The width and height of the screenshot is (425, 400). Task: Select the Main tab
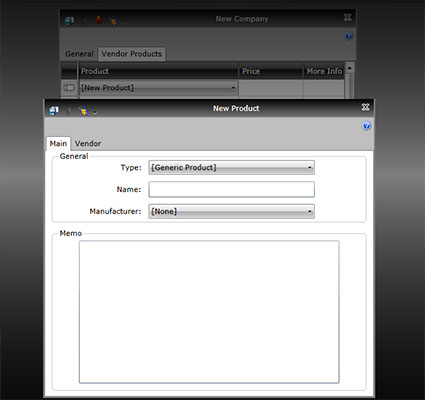pyautogui.click(x=58, y=144)
